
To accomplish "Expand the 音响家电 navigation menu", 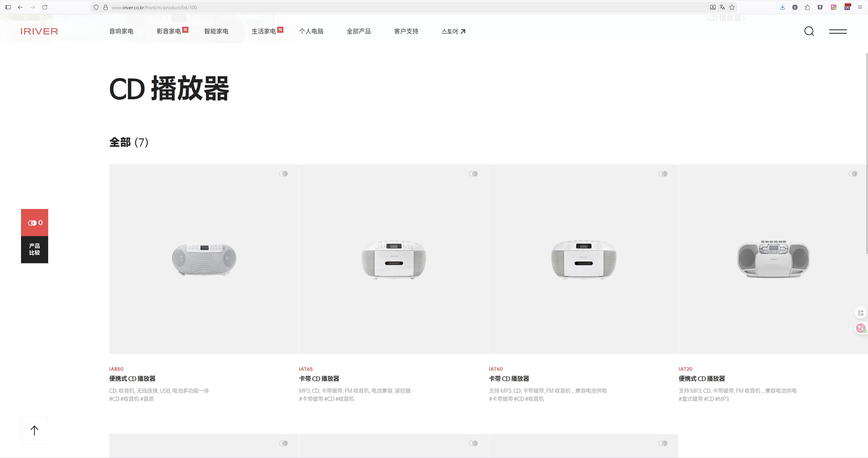I will (x=121, y=31).
